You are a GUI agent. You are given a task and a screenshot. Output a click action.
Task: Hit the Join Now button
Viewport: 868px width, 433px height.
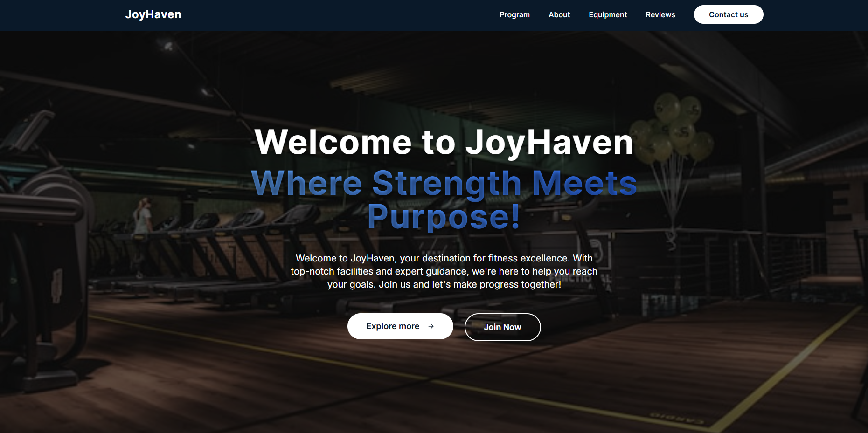click(503, 327)
